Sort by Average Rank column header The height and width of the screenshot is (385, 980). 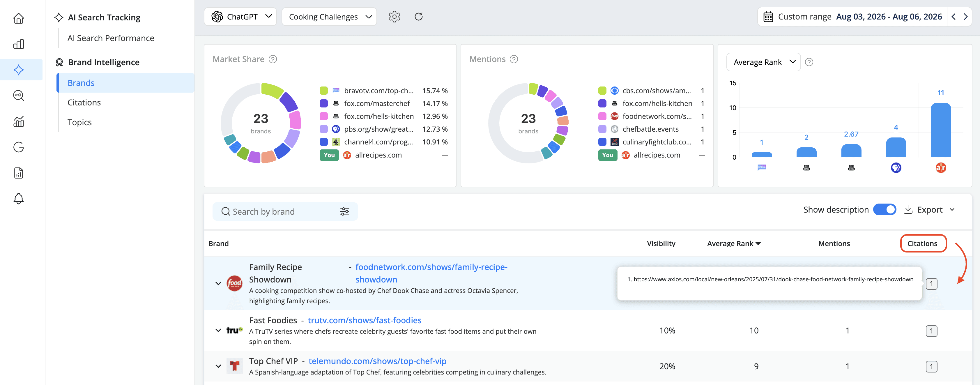pyautogui.click(x=734, y=243)
